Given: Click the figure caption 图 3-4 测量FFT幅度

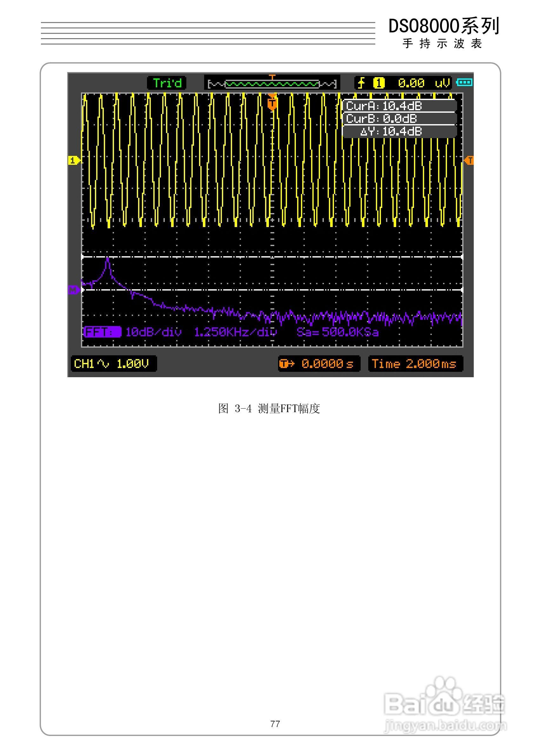Looking at the screenshot, I should point(269,408).
